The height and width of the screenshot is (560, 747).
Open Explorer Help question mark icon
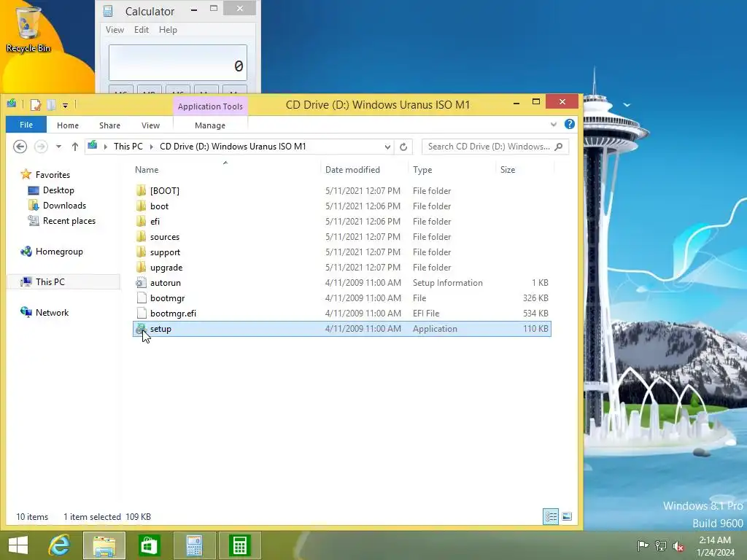pyautogui.click(x=569, y=124)
